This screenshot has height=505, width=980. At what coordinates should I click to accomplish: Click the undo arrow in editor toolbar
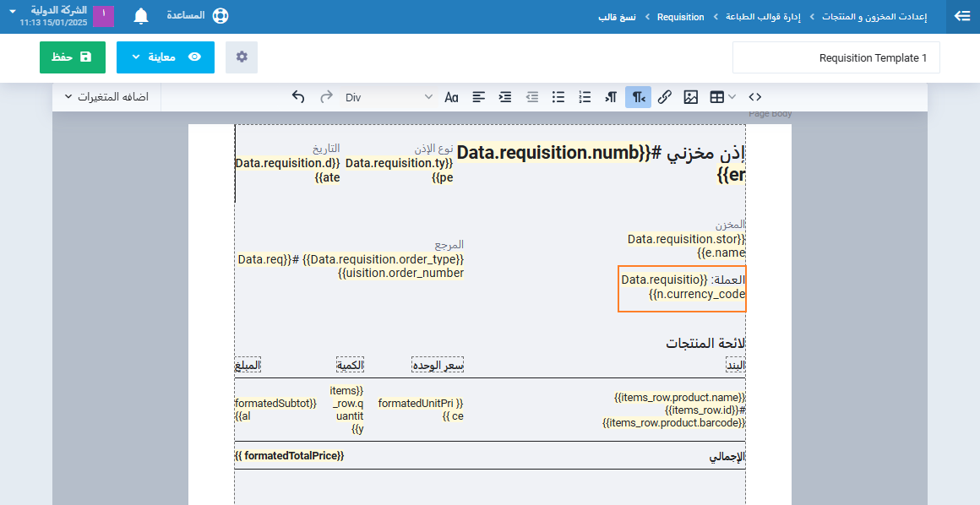(298, 97)
